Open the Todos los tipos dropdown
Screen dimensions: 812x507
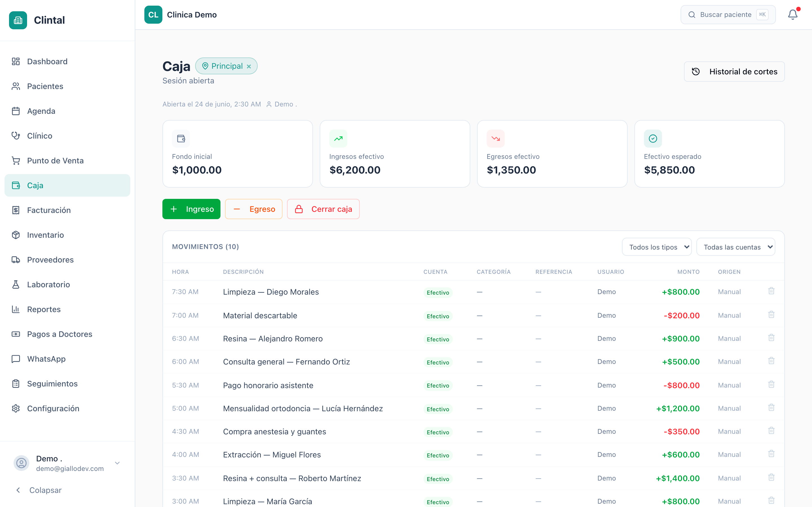click(657, 247)
